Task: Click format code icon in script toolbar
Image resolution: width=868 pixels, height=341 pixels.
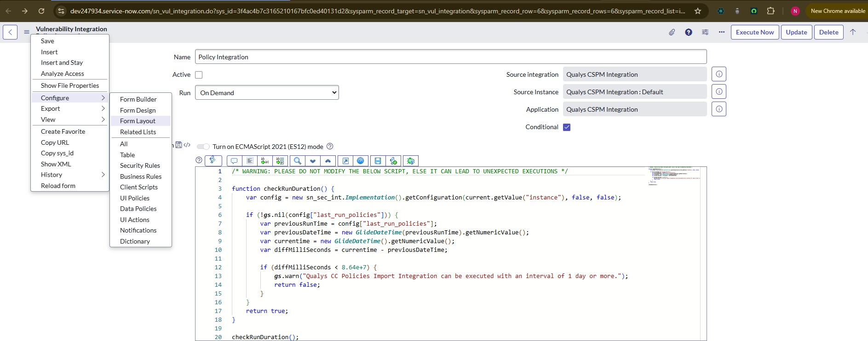Action: click(x=250, y=161)
